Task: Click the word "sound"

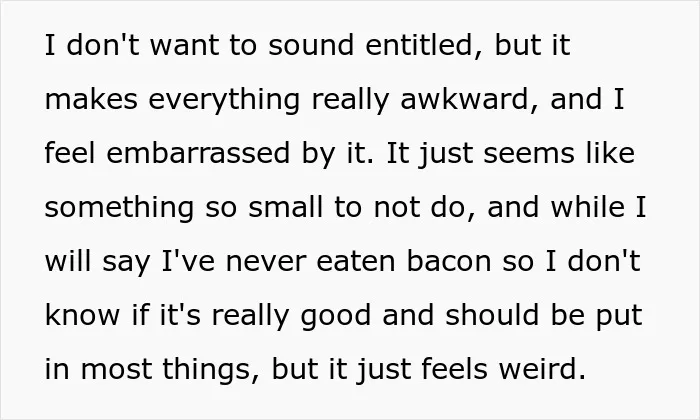Action: click(x=311, y=45)
